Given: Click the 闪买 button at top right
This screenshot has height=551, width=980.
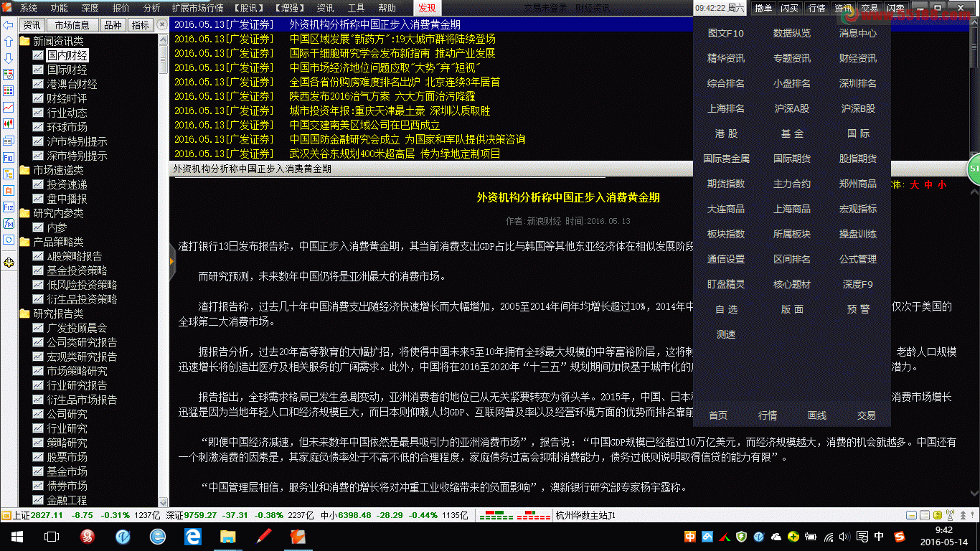Looking at the screenshot, I should tap(790, 8).
